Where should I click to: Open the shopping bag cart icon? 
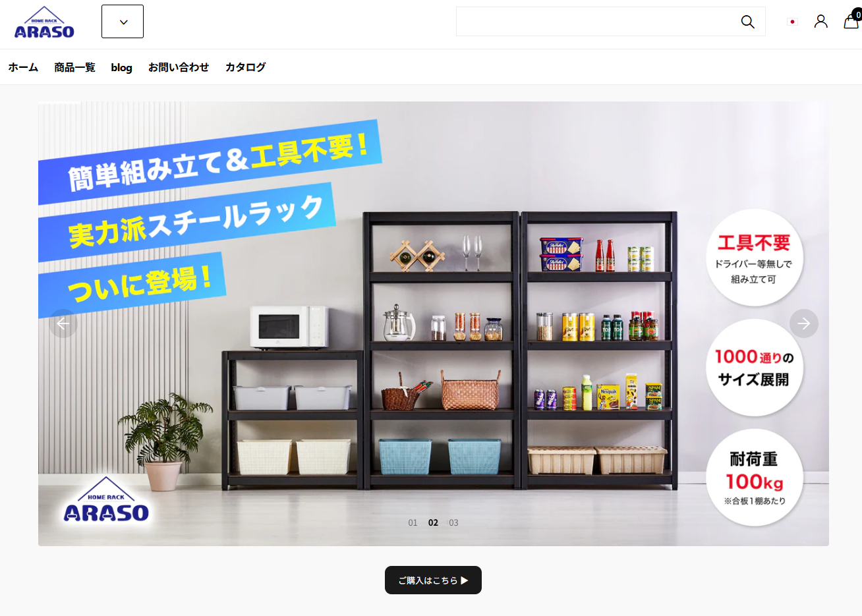(x=851, y=21)
